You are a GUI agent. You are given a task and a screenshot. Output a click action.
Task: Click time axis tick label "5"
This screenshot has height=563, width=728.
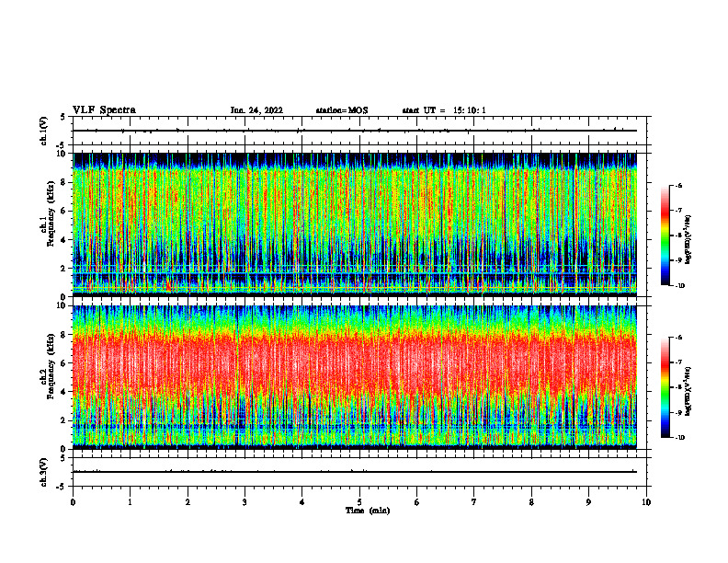359,502
